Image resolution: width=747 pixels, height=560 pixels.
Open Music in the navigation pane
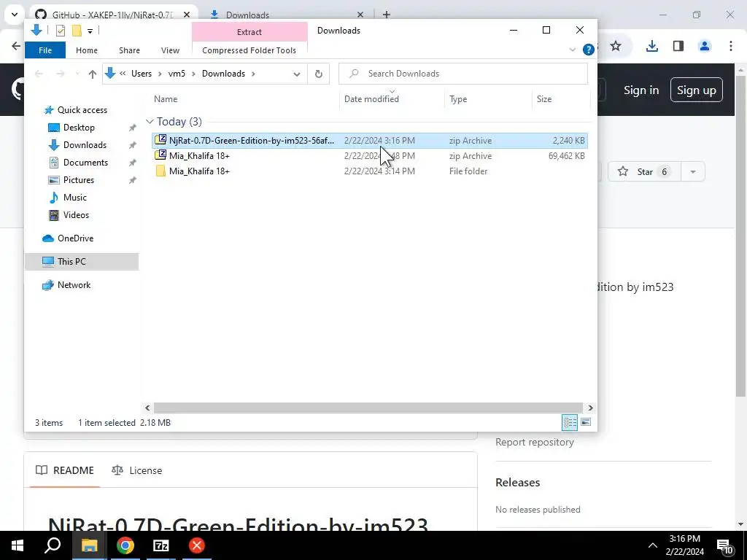[75, 197]
